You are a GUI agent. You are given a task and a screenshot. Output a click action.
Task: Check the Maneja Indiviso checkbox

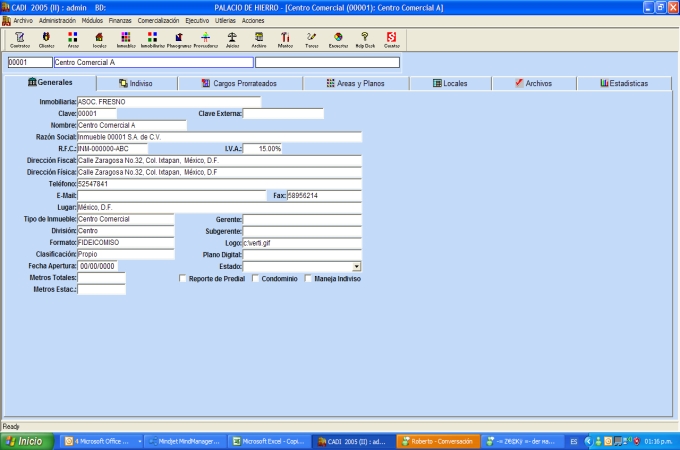[x=308, y=279]
